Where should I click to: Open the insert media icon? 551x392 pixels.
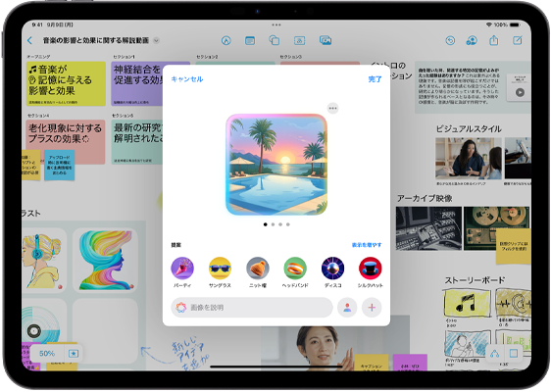pyautogui.click(x=326, y=40)
